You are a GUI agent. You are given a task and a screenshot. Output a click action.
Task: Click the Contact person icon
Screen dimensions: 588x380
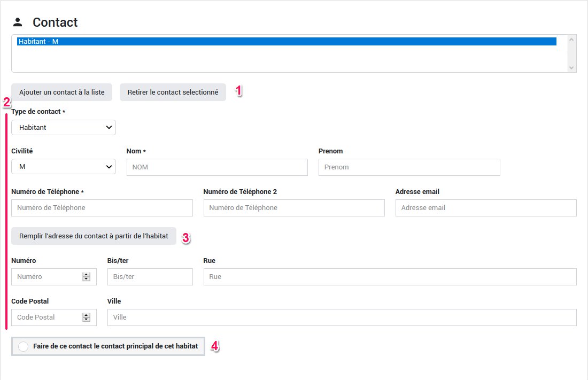18,22
